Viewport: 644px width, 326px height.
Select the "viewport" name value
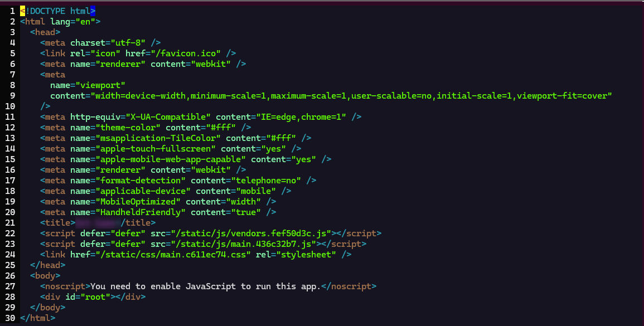click(x=100, y=85)
